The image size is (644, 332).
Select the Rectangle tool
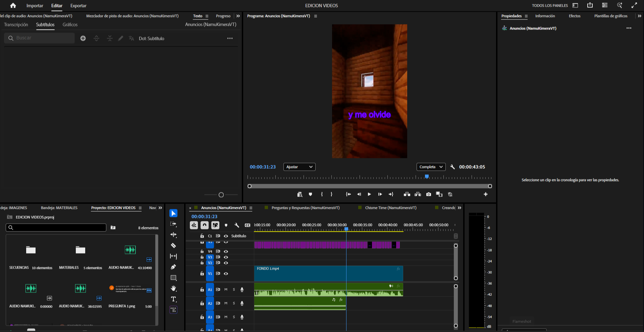(173, 278)
